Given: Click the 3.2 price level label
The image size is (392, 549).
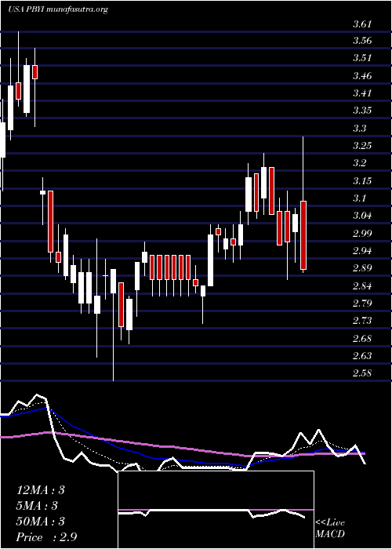Looking at the screenshot, I should click(x=359, y=163).
